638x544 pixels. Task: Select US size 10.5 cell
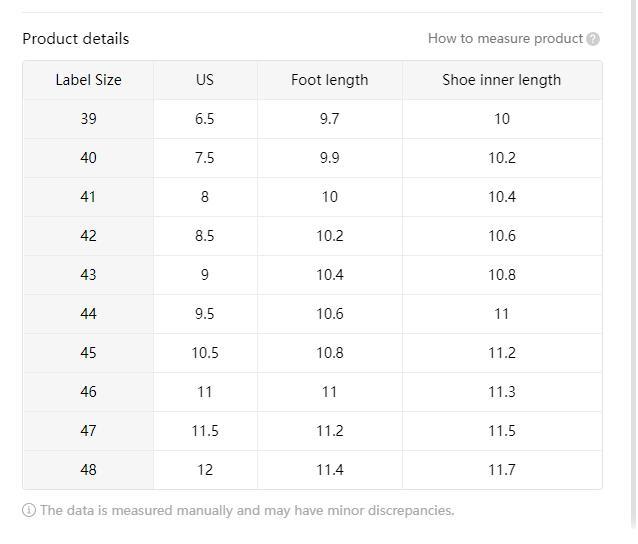205,353
